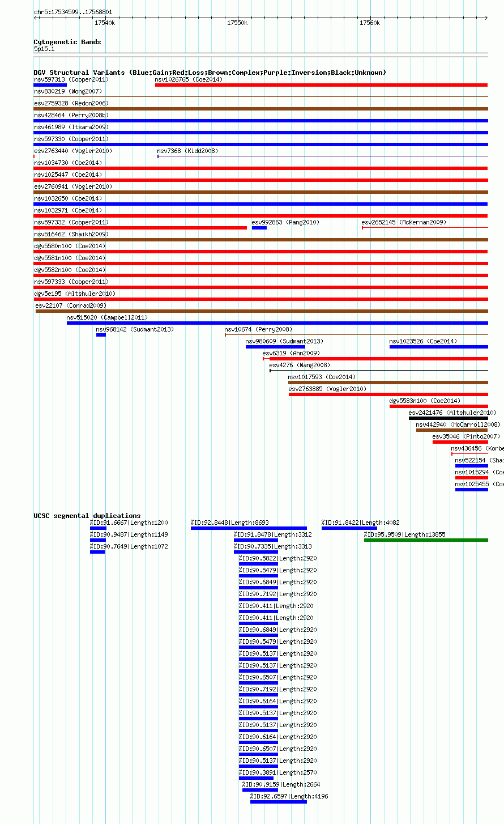Click the esv35046 (Pinto2007) label

[466, 437]
